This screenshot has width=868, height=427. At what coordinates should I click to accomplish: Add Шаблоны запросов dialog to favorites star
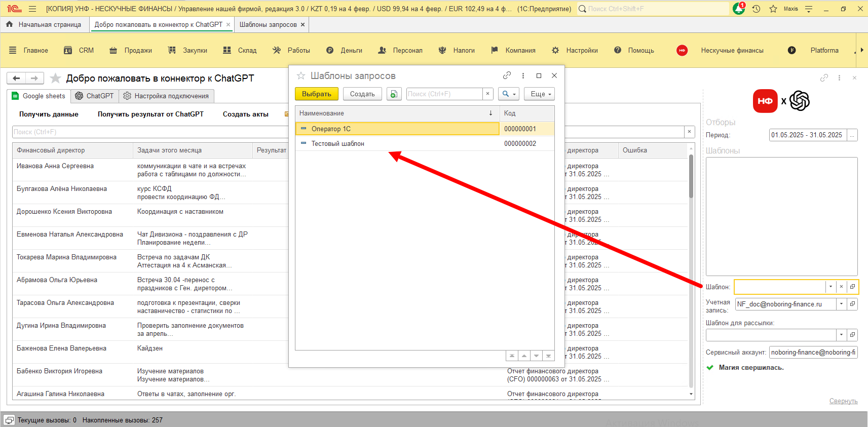[x=301, y=76]
